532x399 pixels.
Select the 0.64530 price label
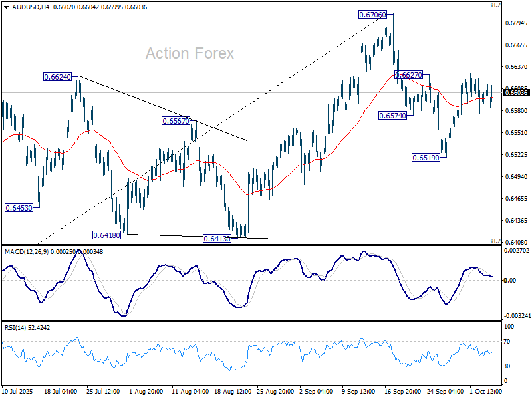(x=19, y=208)
